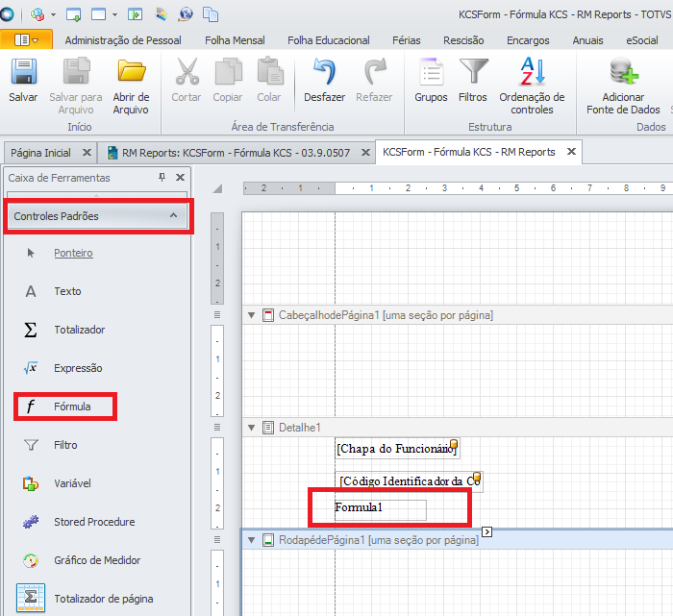Screen dimensions: 673x616
Task: Open the Anuais ribbon tab
Action: [587, 40]
